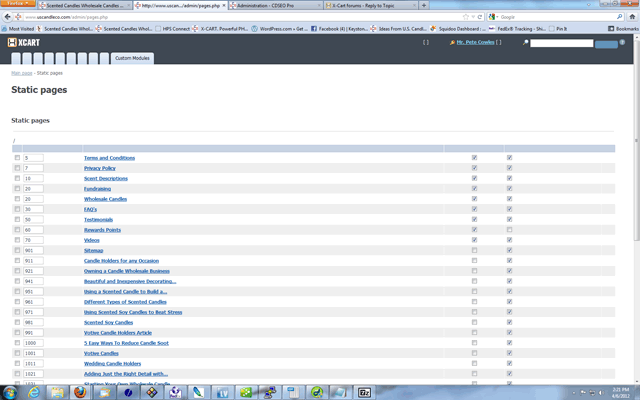Open new browser tab with plus button
640x400 pixels.
[x=425, y=5]
